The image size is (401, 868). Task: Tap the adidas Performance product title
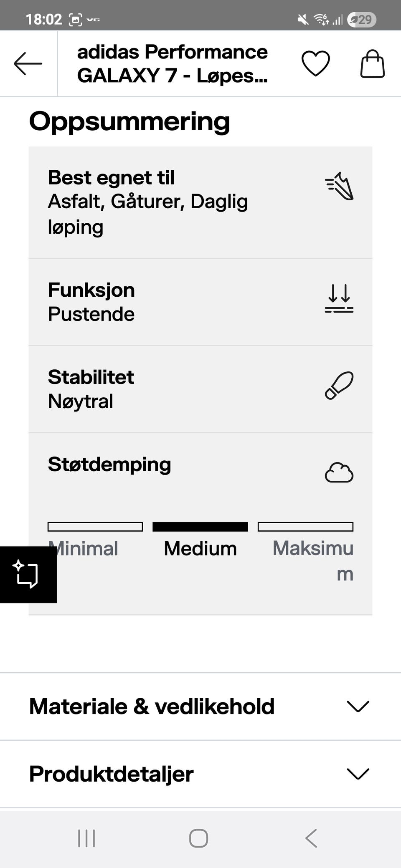pyautogui.click(x=173, y=64)
